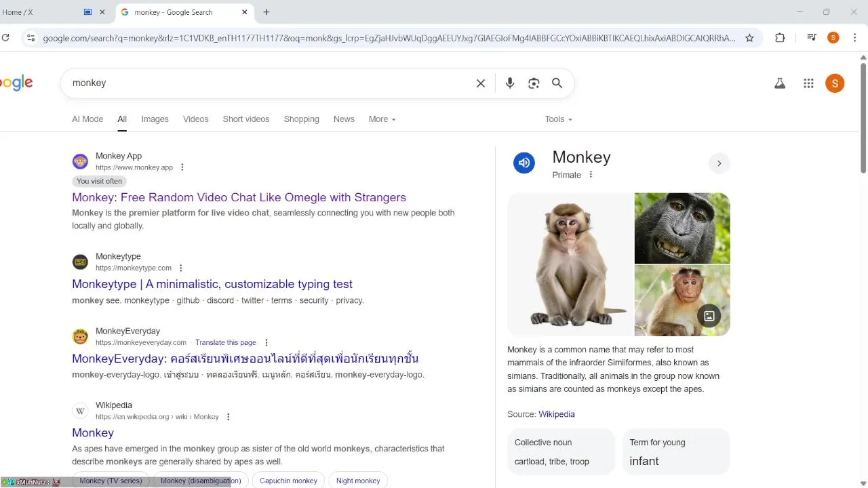Screen dimensions: 868x488
Task: Click the Wikipedia favicon
Action: click(80, 411)
